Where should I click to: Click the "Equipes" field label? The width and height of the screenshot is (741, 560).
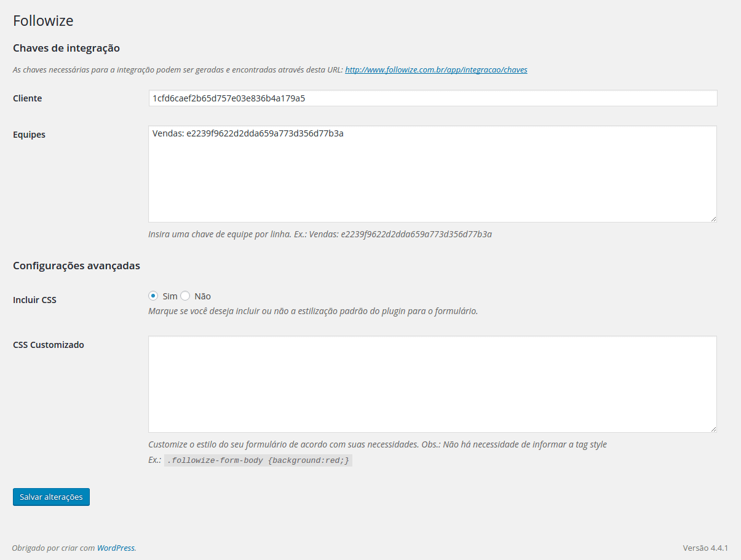(x=30, y=135)
